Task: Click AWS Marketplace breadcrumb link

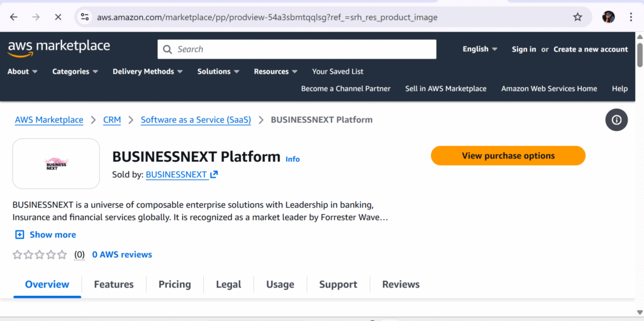Action: point(49,120)
